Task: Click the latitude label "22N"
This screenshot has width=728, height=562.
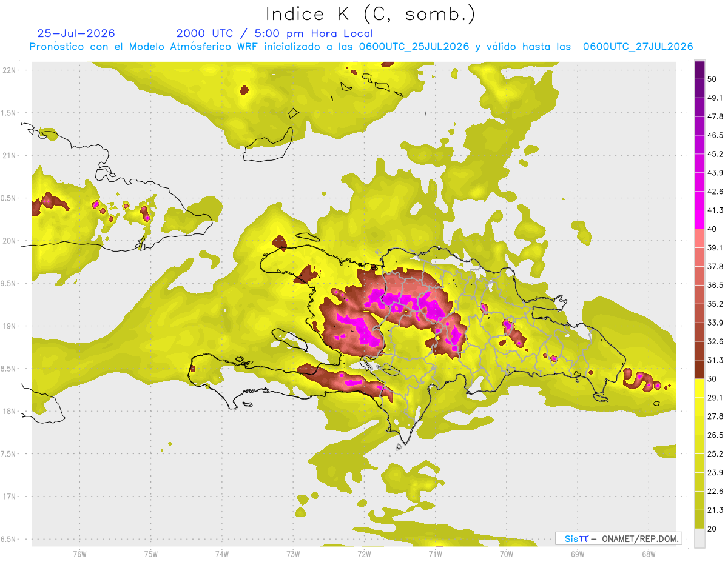Action: point(10,70)
